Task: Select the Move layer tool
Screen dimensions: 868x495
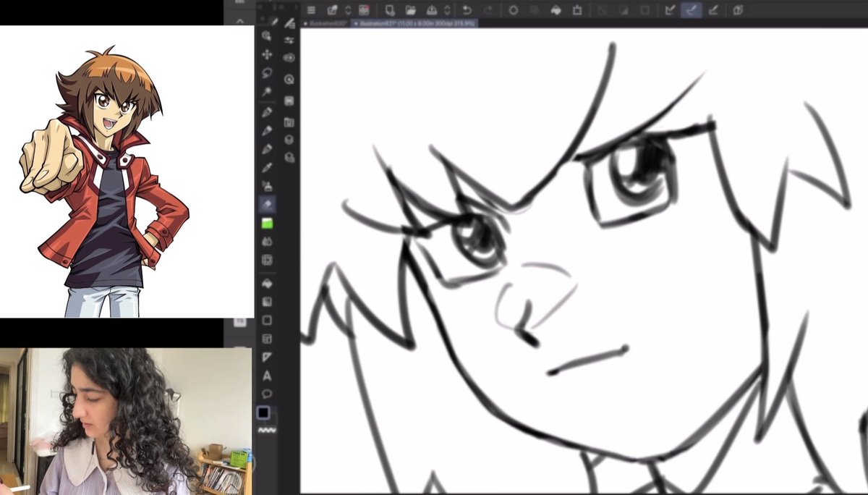Action: click(x=267, y=54)
